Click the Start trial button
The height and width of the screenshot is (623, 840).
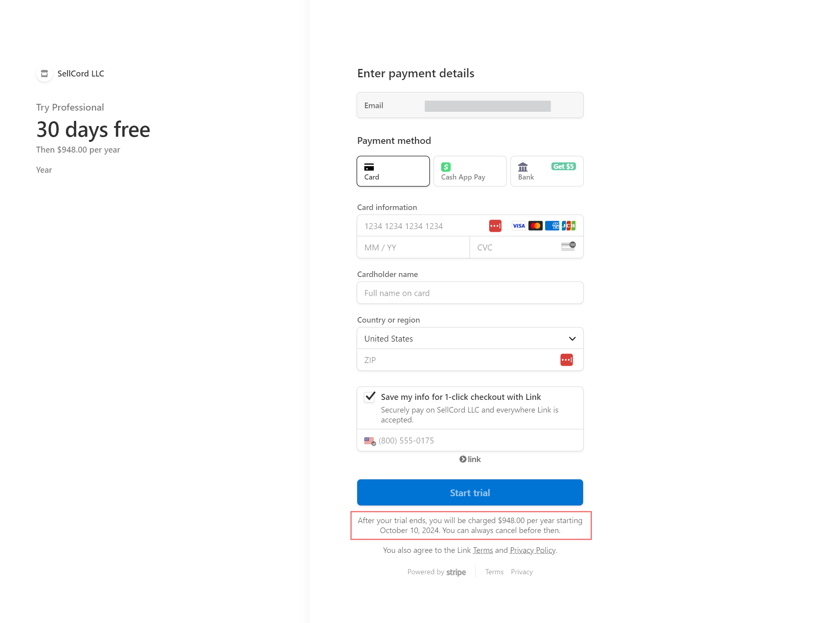470,493
